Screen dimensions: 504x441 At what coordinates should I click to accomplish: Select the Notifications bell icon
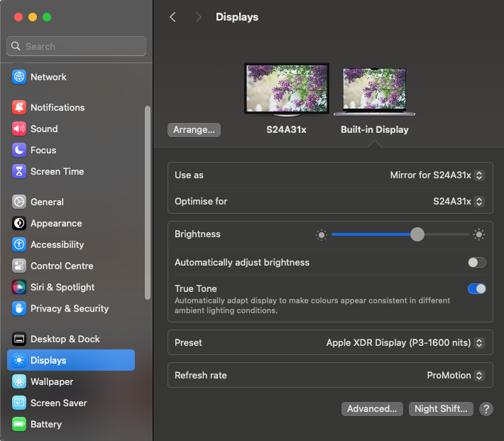click(x=19, y=107)
